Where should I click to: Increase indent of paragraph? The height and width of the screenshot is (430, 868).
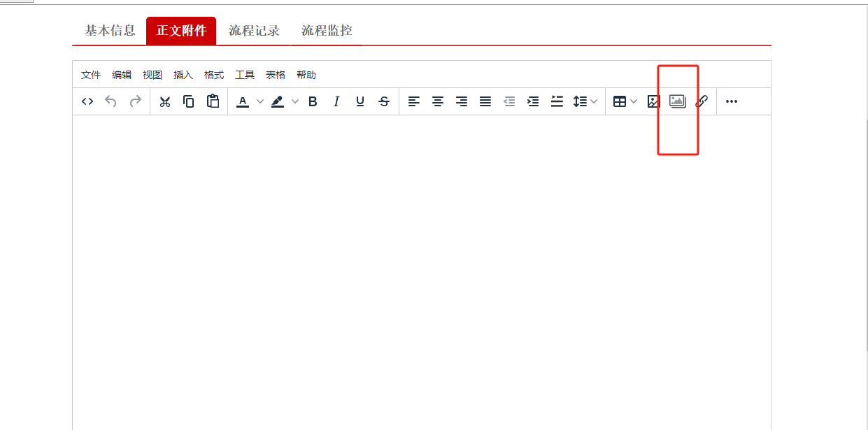(533, 101)
